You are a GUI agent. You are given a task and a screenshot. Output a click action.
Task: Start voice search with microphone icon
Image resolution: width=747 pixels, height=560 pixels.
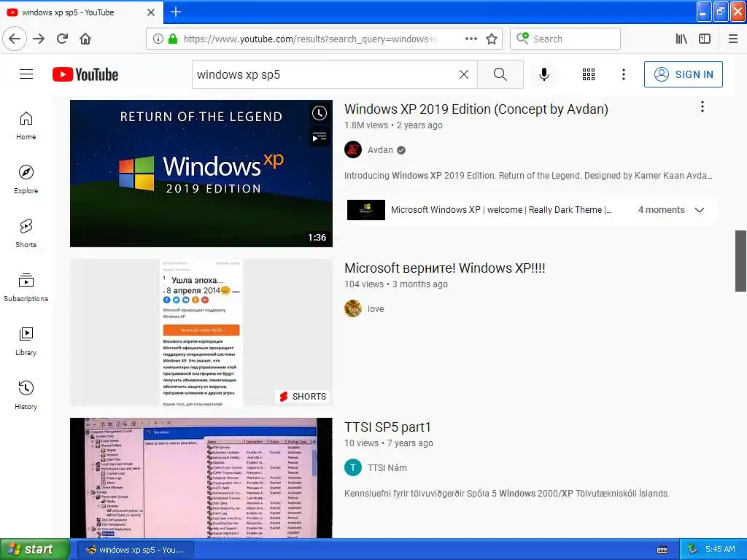coord(544,74)
